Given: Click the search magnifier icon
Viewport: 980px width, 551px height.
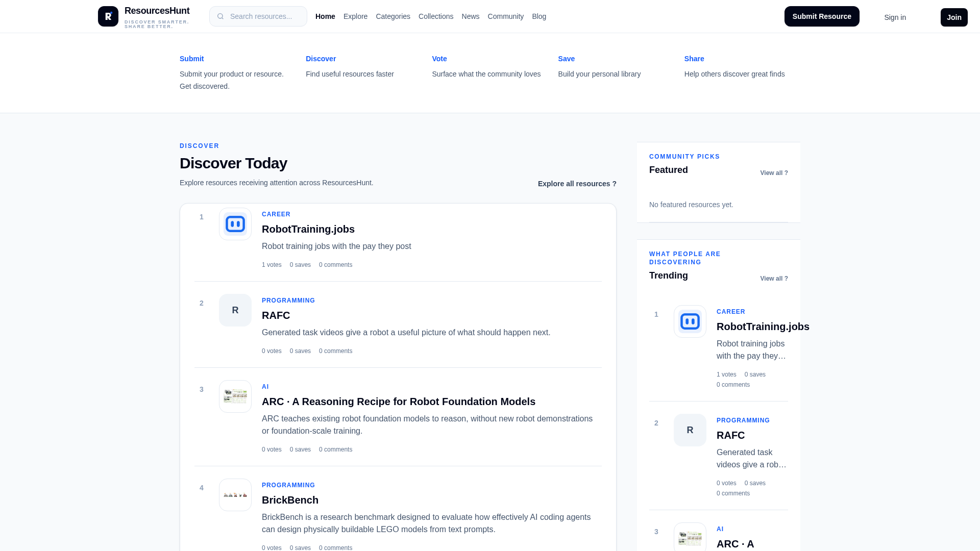Looking at the screenshot, I should click(220, 16).
